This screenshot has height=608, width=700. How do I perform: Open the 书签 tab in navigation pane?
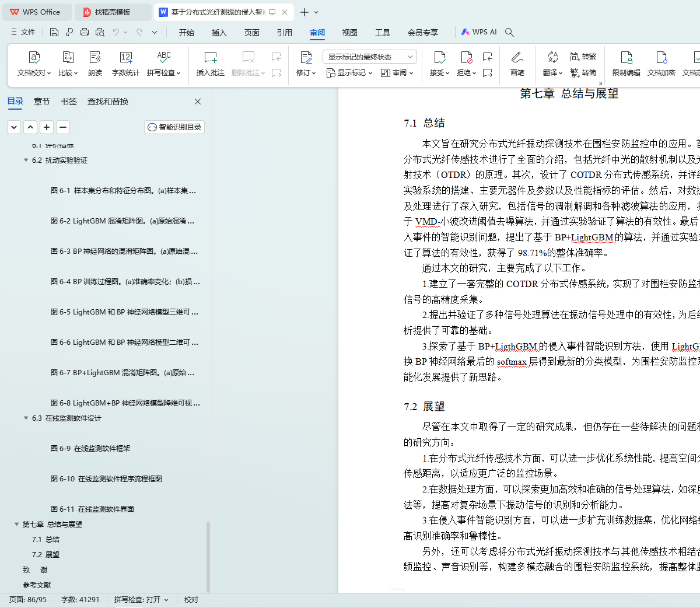(69, 102)
